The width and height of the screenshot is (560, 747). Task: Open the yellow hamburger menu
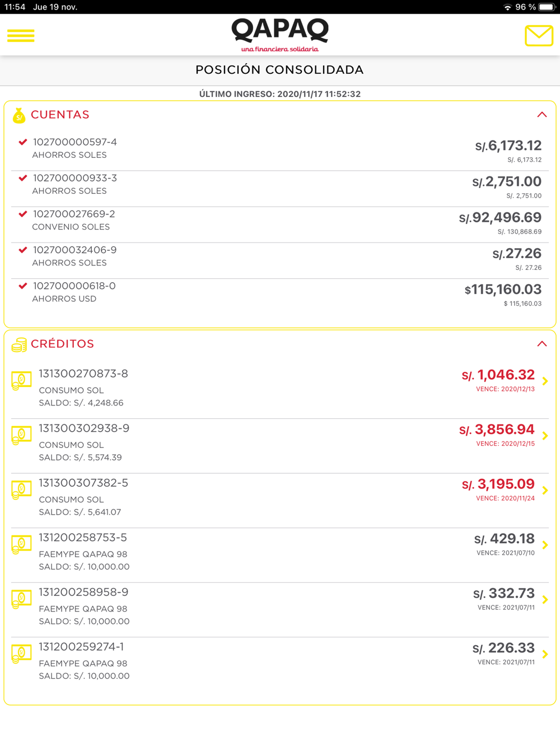[x=21, y=36]
